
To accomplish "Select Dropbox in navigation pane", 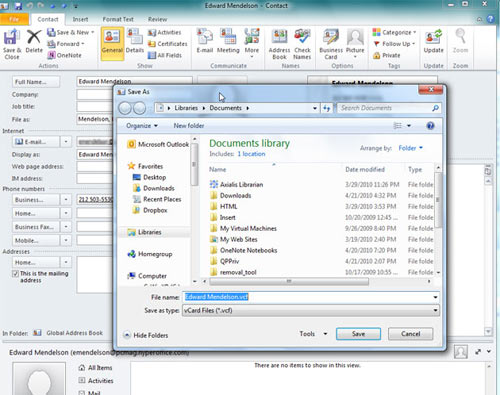I will (150, 210).
